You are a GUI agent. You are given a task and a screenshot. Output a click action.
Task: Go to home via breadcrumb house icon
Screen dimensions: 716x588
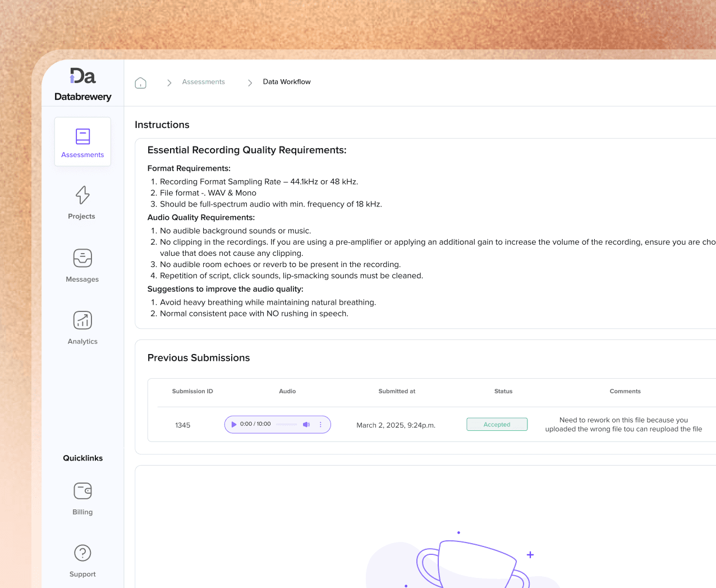click(141, 82)
